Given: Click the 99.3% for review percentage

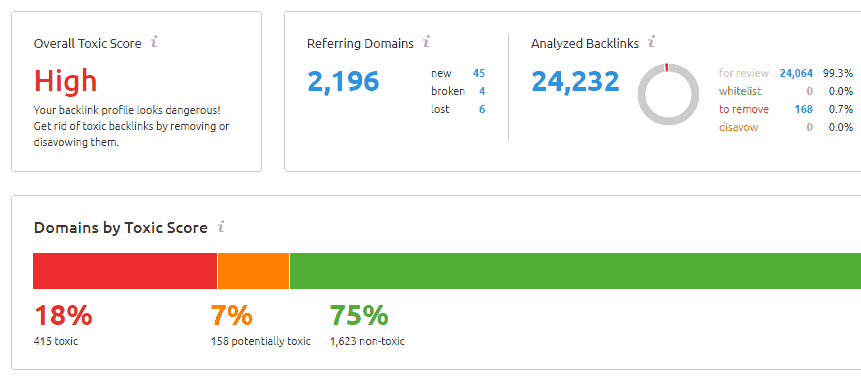Looking at the screenshot, I should click(x=837, y=73).
